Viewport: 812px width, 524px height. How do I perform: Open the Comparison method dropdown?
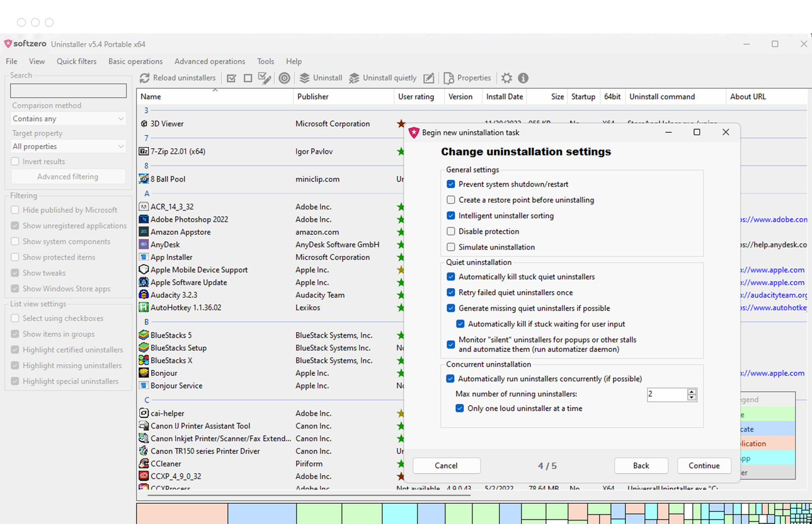coord(69,119)
